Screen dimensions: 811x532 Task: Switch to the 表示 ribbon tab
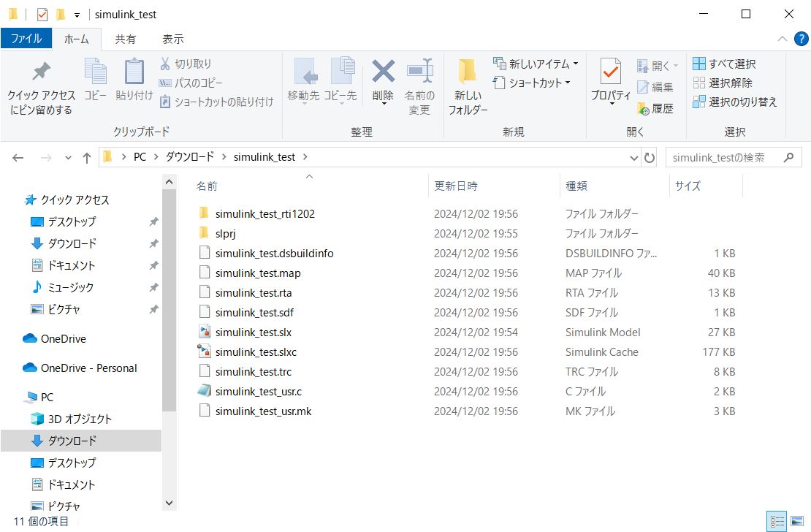coord(175,39)
